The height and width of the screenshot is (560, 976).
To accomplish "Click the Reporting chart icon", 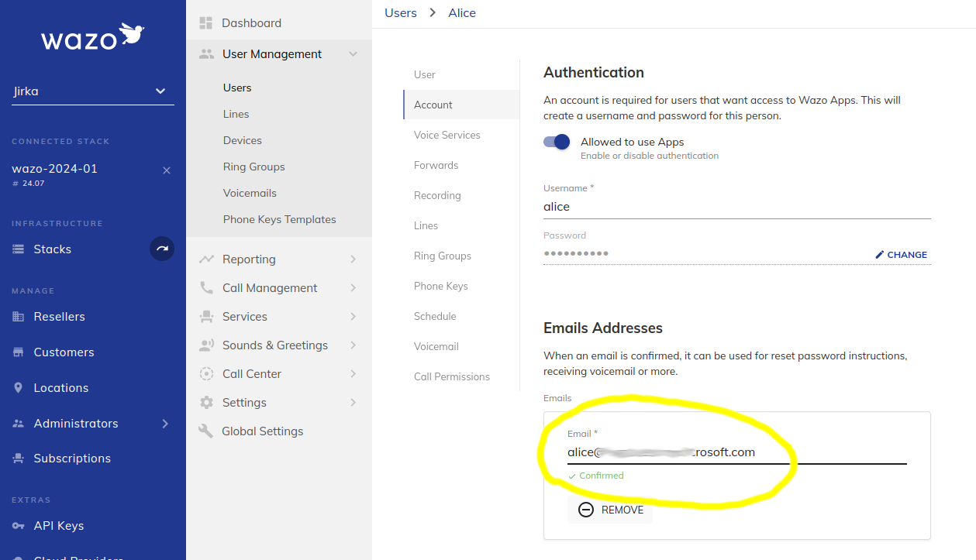I will (206, 259).
